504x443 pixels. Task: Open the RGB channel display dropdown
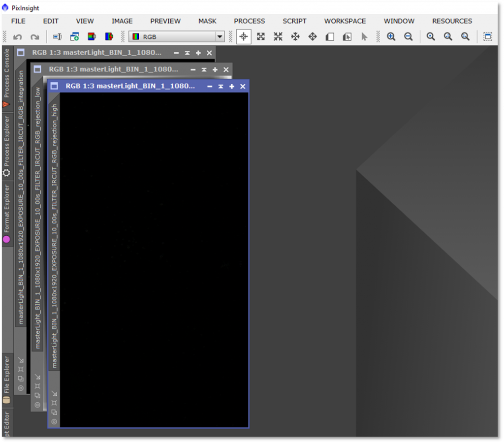(220, 37)
